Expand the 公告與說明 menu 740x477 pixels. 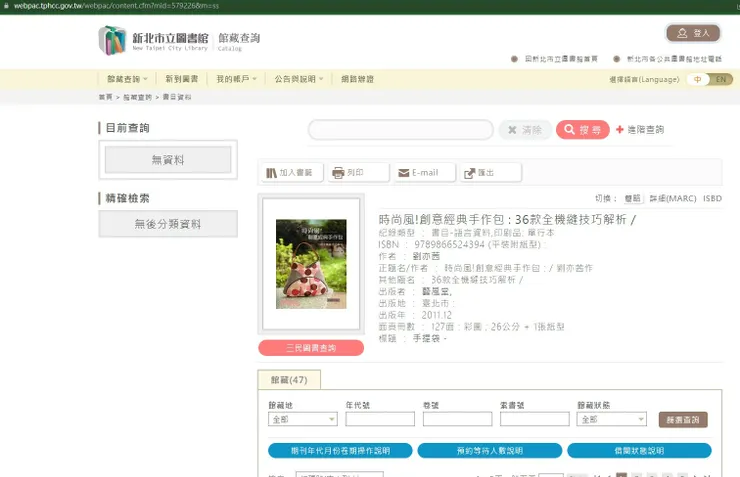[299, 79]
